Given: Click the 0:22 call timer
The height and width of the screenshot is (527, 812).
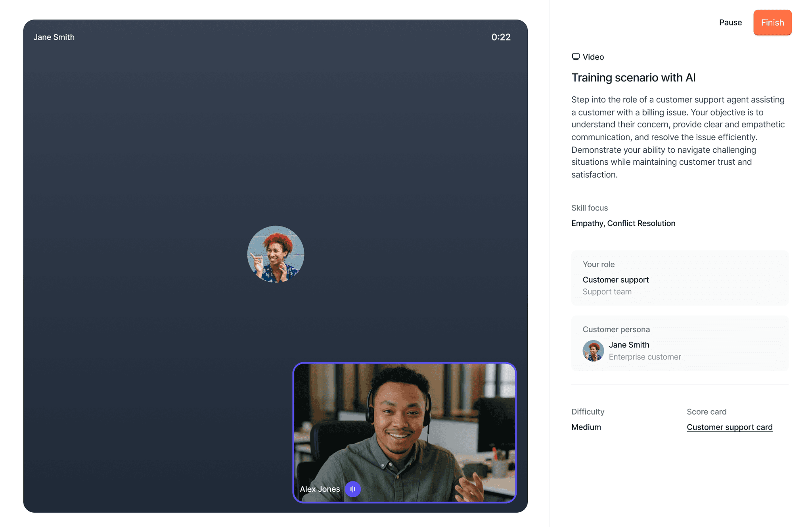Looking at the screenshot, I should [500, 37].
